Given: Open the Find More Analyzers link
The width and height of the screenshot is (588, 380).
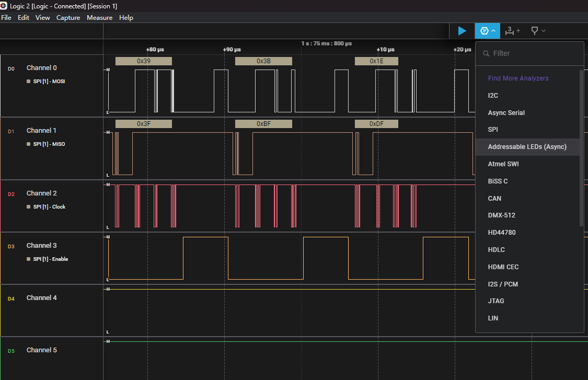Looking at the screenshot, I should pyautogui.click(x=518, y=78).
